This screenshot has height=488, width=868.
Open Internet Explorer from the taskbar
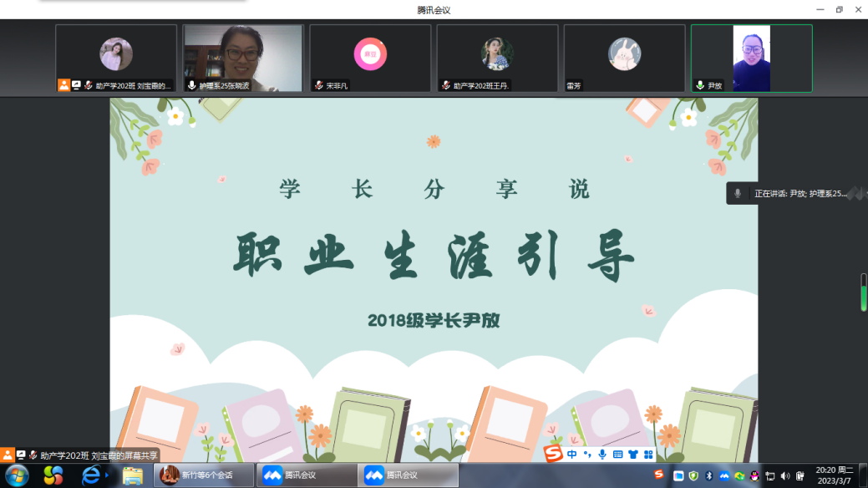pyautogui.click(x=91, y=475)
